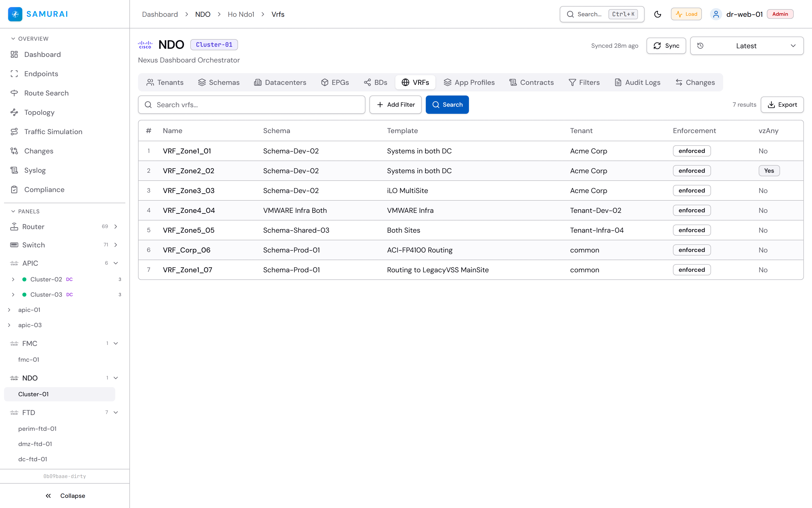Open the Latest snapshot dropdown
Viewport: 812px width, 508px height.
point(747,46)
